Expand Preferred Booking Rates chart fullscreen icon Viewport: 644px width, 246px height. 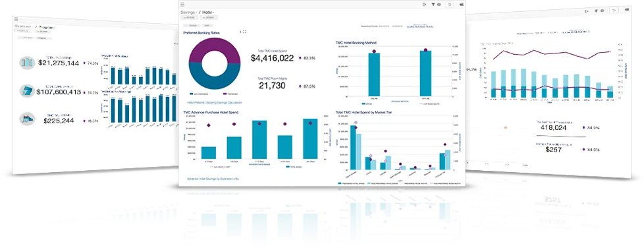pyautogui.click(x=244, y=32)
